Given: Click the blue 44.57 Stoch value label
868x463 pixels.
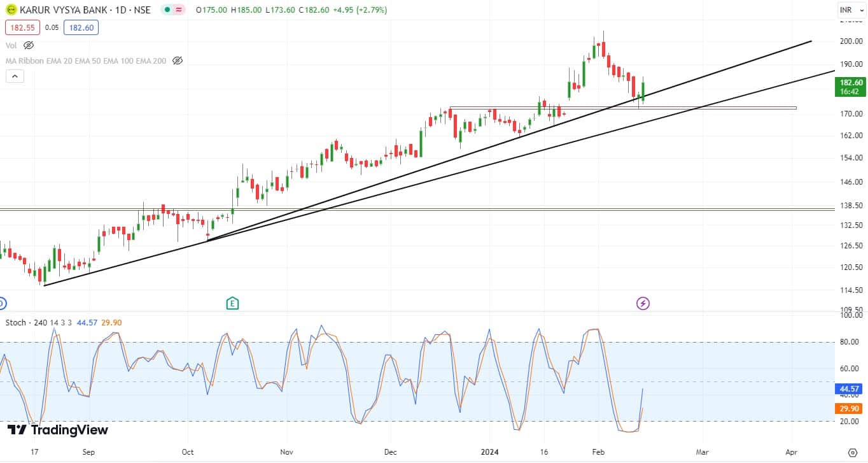Looking at the screenshot, I should [851, 388].
